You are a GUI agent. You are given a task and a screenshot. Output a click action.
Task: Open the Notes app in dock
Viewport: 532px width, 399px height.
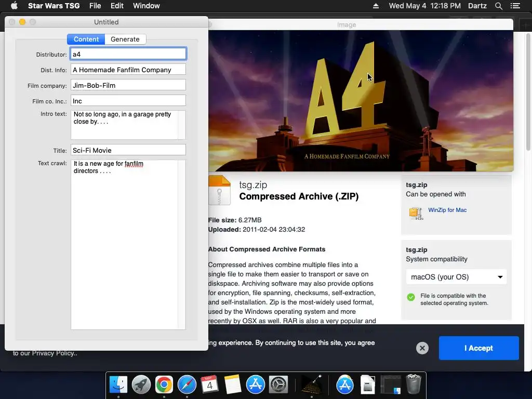[232, 385]
